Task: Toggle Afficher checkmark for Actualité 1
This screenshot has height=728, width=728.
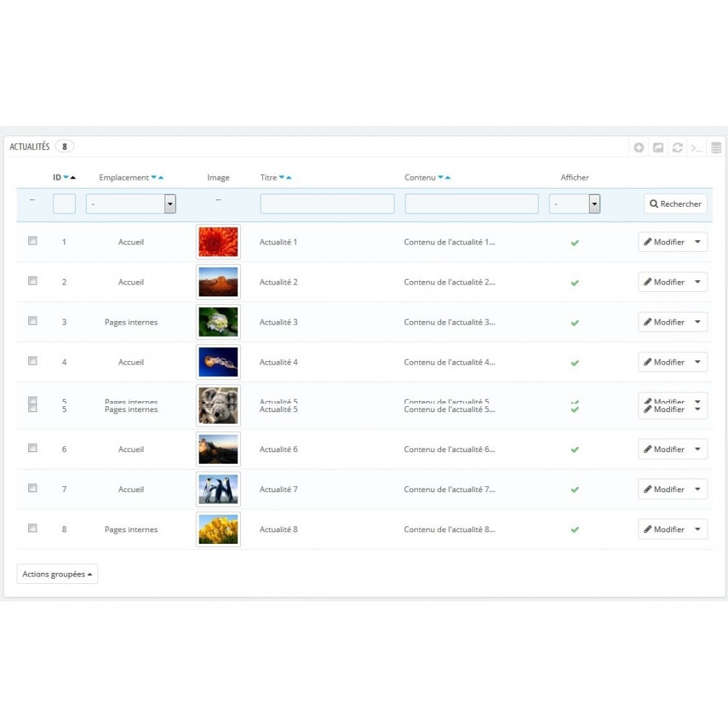Action: (x=575, y=243)
